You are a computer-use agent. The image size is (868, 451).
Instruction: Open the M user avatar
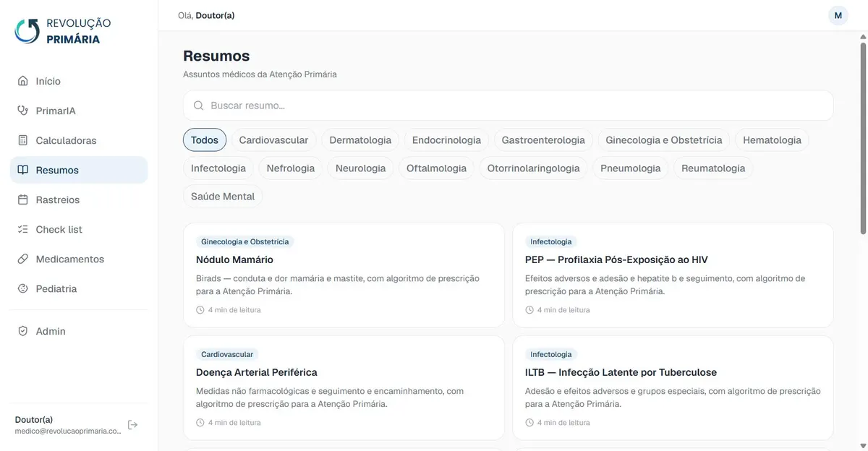(x=838, y=15)
